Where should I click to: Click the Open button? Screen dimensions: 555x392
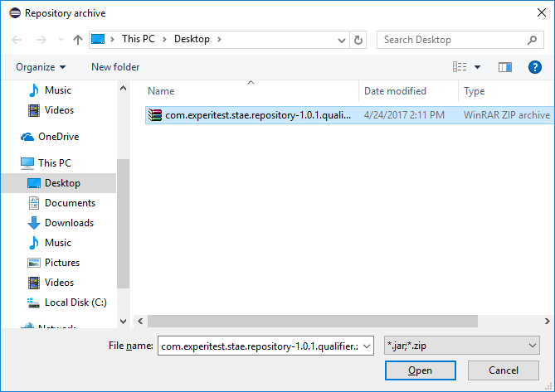pos(420,370)
